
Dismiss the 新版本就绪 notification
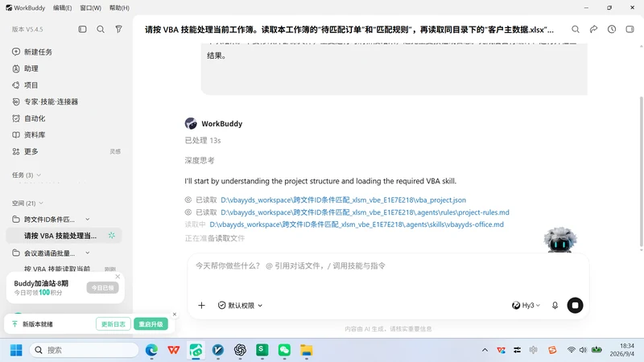tap(175, 315)
